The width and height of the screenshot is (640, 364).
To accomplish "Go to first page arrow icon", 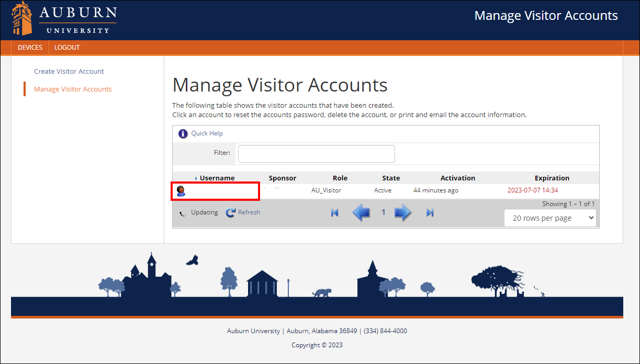I will coord(335,213).
